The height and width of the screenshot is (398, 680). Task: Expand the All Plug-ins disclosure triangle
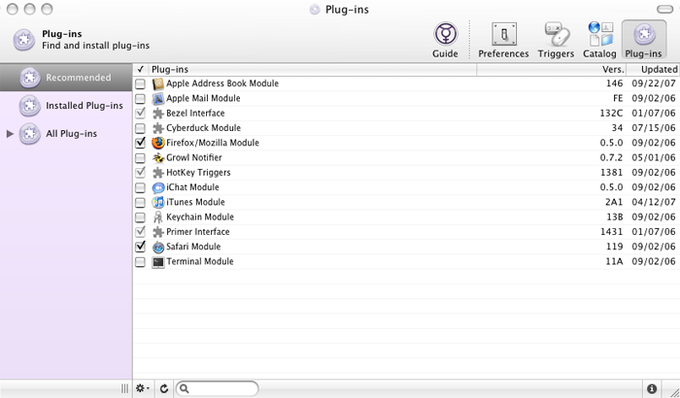[10, 134]
